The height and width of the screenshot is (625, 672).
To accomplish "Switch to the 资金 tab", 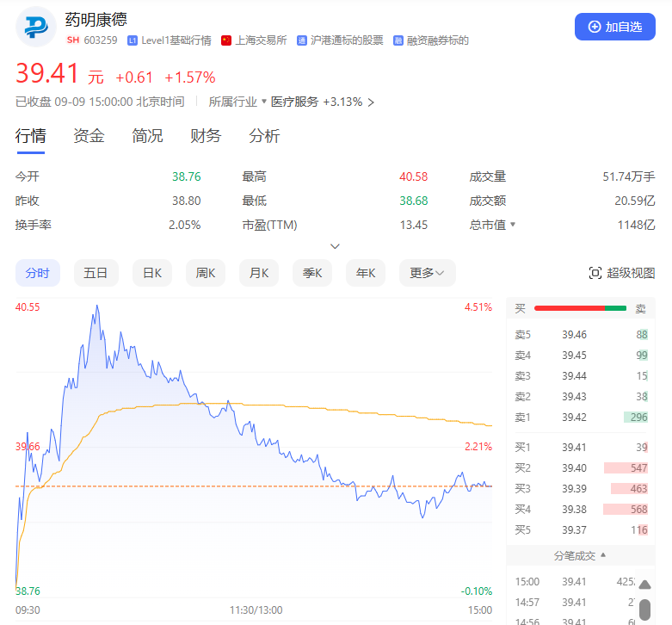I will [89, 136].
